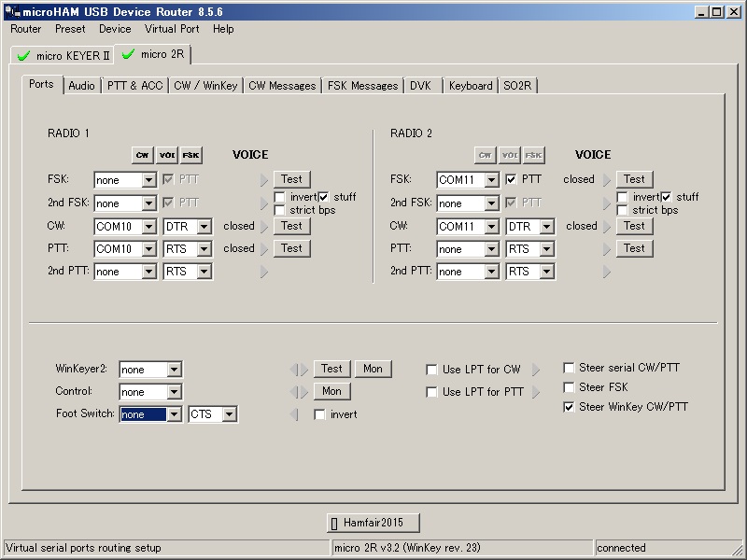
Task: Switch to the Audio tab
Action: 81,86
